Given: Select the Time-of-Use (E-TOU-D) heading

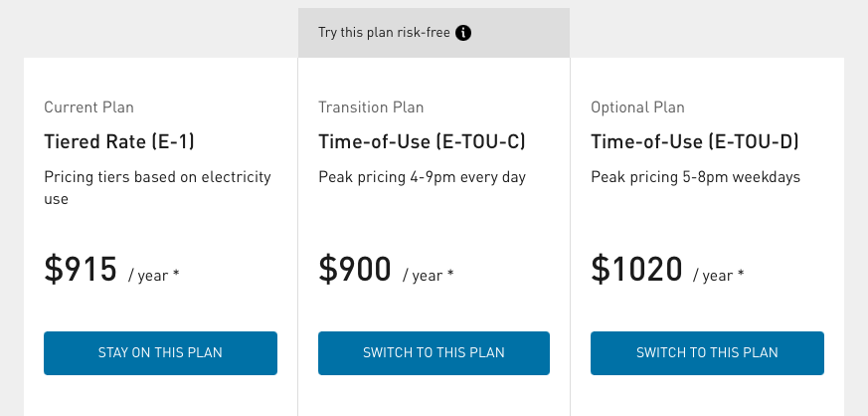Looking at the screenshot, I should pyautogui.click(x=695, y=141).
